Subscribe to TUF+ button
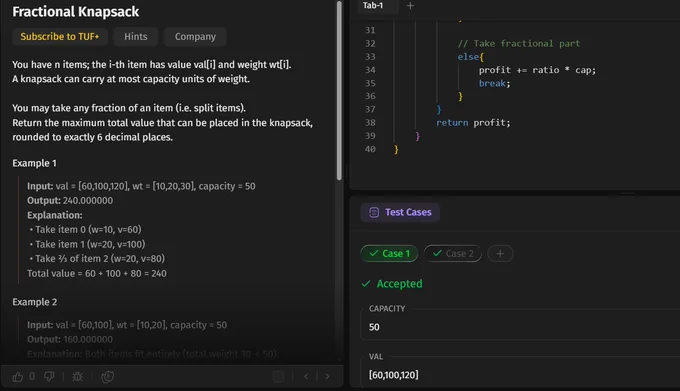The height and width of the screenshot is (391, 680). click(x=59, y=37)
